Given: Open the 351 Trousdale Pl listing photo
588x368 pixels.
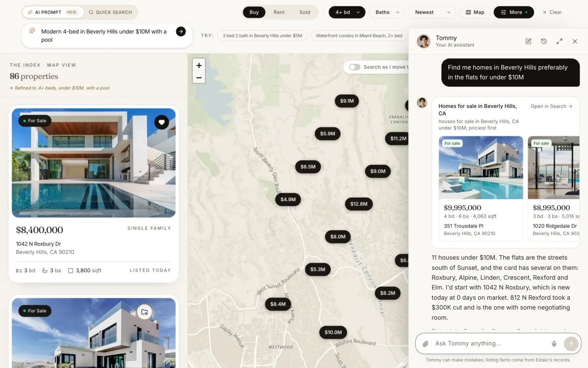Looking at the screenshot, I should coord(481,167).
